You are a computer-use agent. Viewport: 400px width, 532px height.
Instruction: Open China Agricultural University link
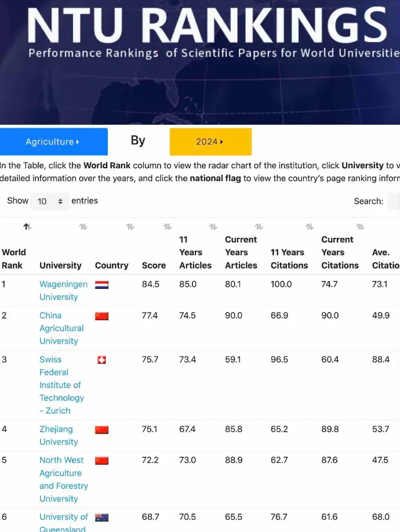pos(61,328)
